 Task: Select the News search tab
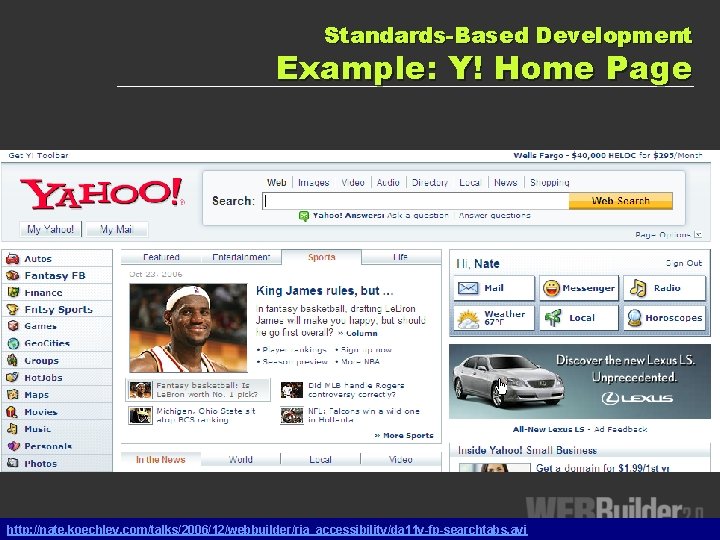(506, 182)
